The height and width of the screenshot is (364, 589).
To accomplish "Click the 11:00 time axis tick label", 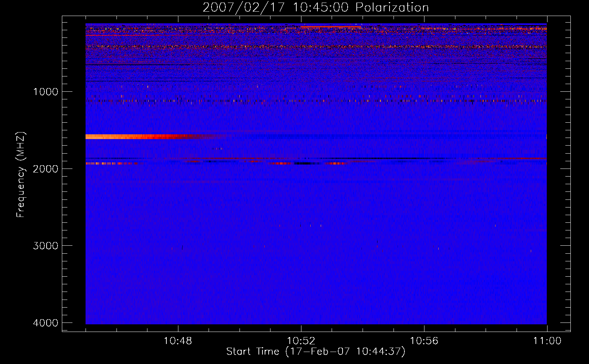I will (x=547, y=341).
